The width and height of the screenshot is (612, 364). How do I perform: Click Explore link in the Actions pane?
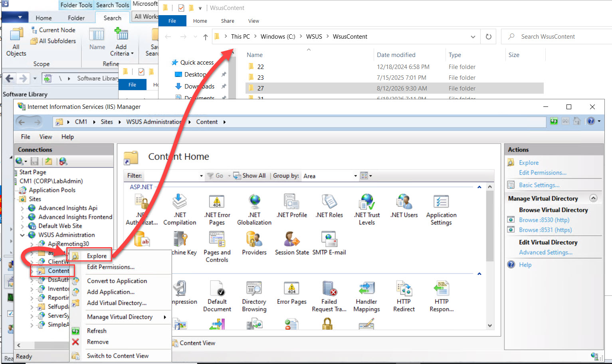529,163
